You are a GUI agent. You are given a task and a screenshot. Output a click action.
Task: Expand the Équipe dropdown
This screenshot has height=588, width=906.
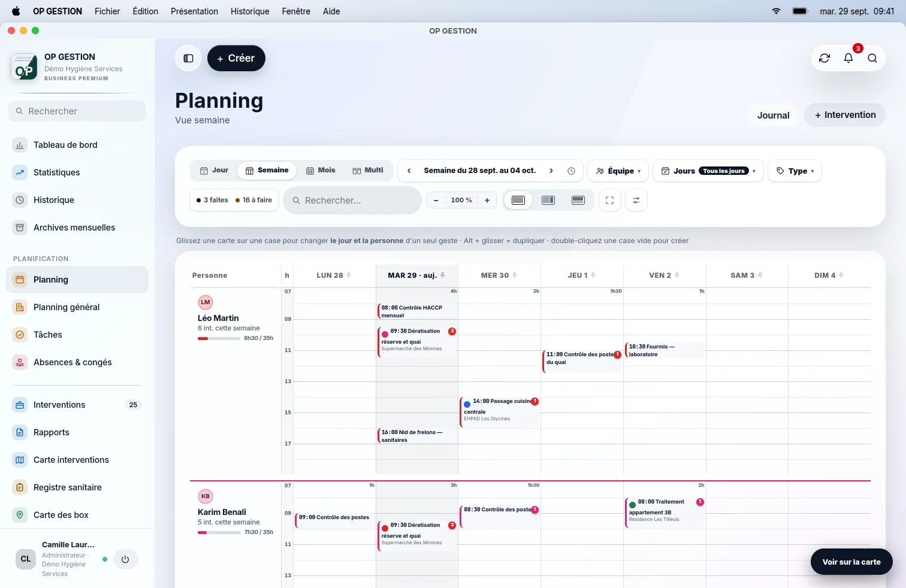[618, 171]
